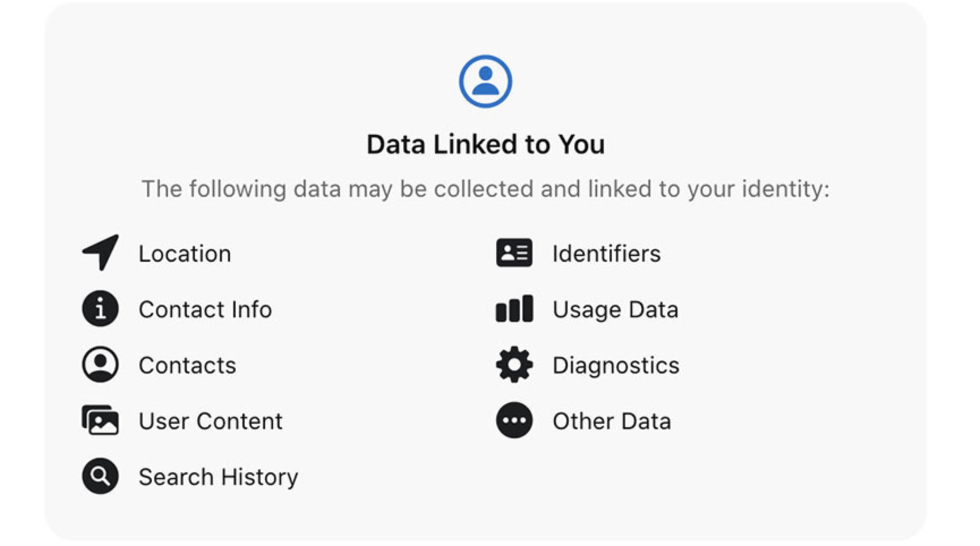Click the Other Data ellipsis icon
Viewport: 980px width, 546px height.
[514, 420]
